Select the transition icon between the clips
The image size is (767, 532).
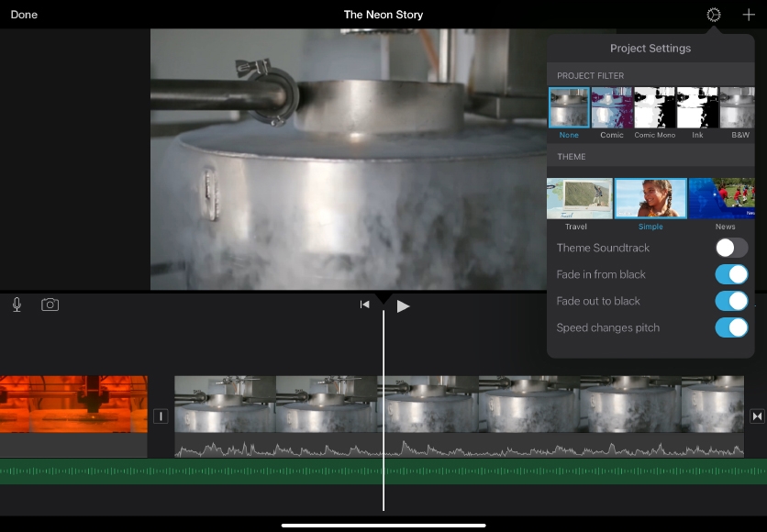pos(161,416)
